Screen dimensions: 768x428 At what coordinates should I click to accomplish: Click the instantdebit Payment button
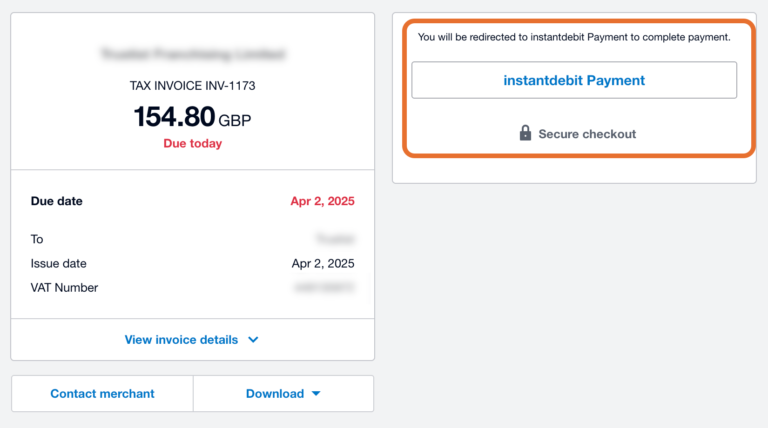tap(574, 80)
